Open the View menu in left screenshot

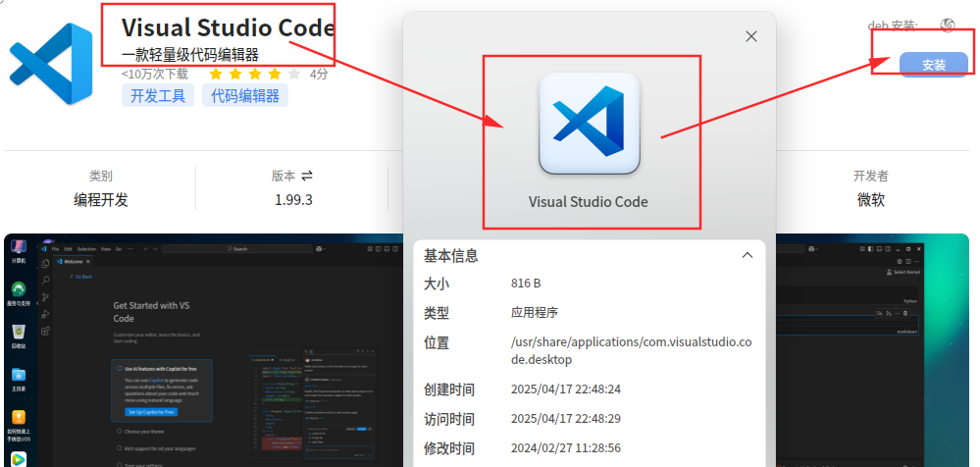[106, 249]
